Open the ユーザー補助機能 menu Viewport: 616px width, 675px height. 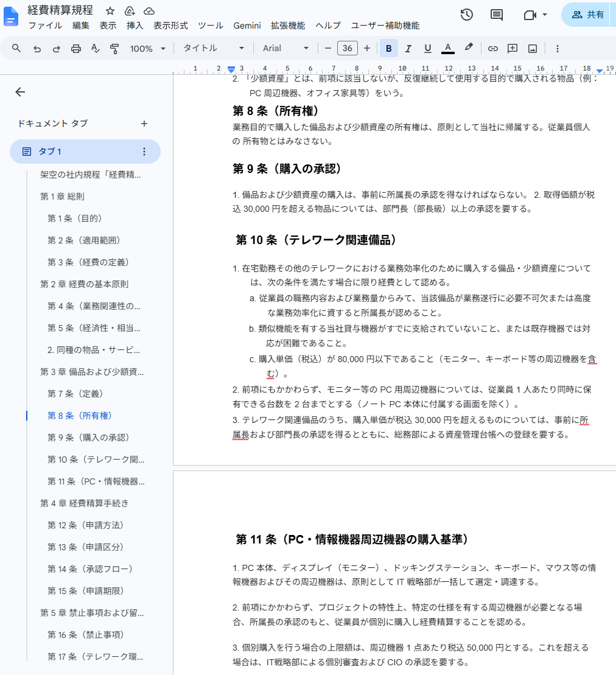pyautogui.click(x=385, y=26)
